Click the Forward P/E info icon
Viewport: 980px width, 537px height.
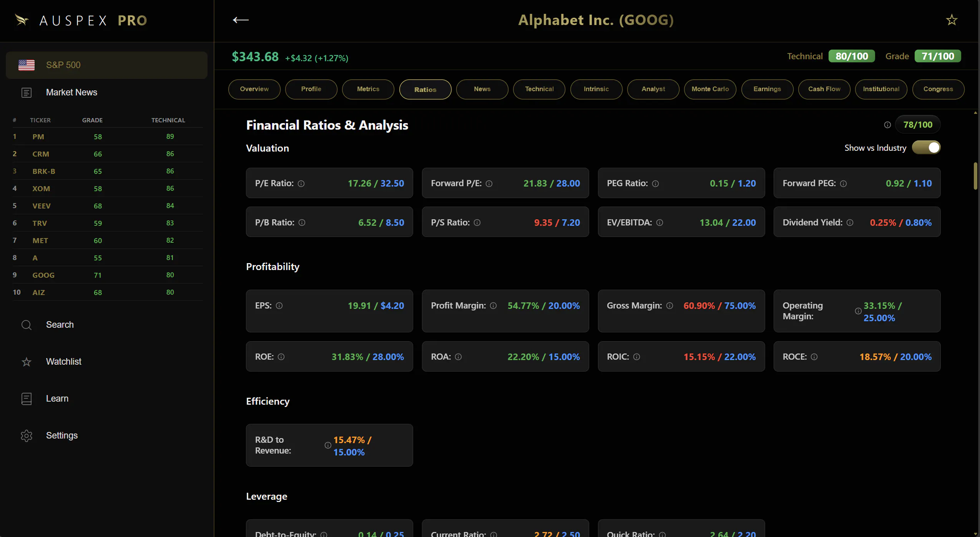pyautogui.click(x=489, y=184)
